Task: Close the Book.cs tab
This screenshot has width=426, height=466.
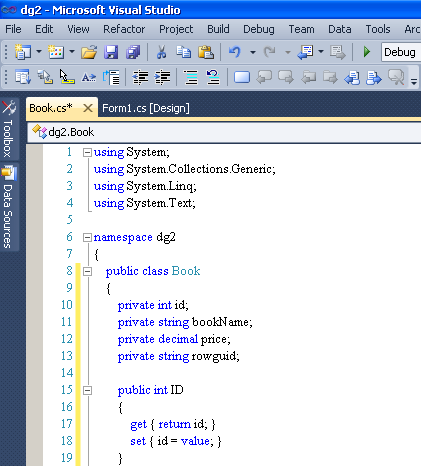Action: tap(88, 108)
